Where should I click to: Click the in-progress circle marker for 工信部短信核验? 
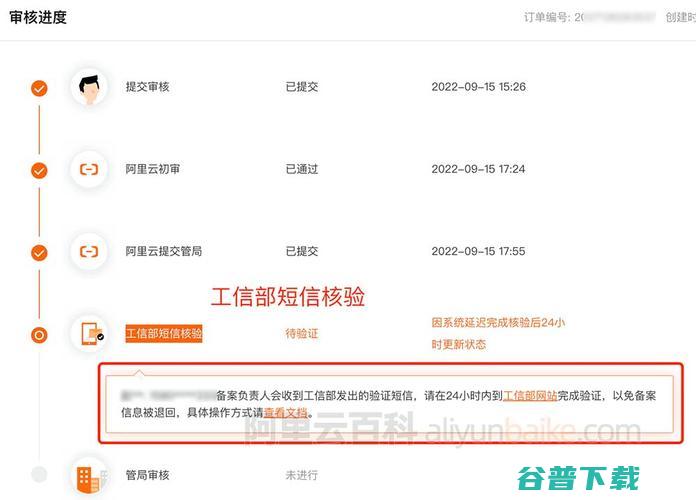pos(39,335)
